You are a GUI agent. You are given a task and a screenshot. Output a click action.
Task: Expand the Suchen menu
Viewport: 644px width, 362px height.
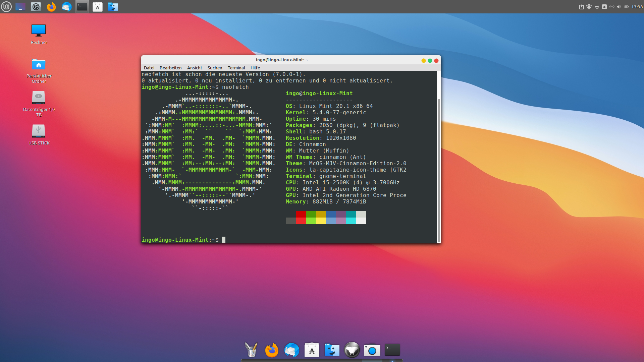[x=215, y=68]
